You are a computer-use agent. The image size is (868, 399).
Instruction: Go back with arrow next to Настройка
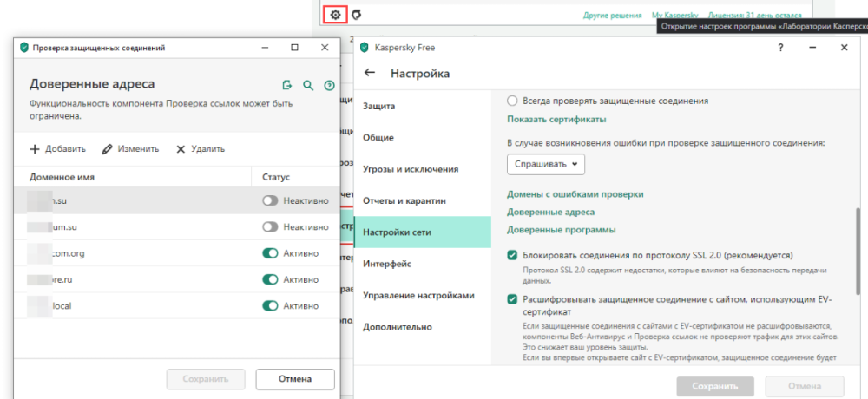[x=369, y=73]
